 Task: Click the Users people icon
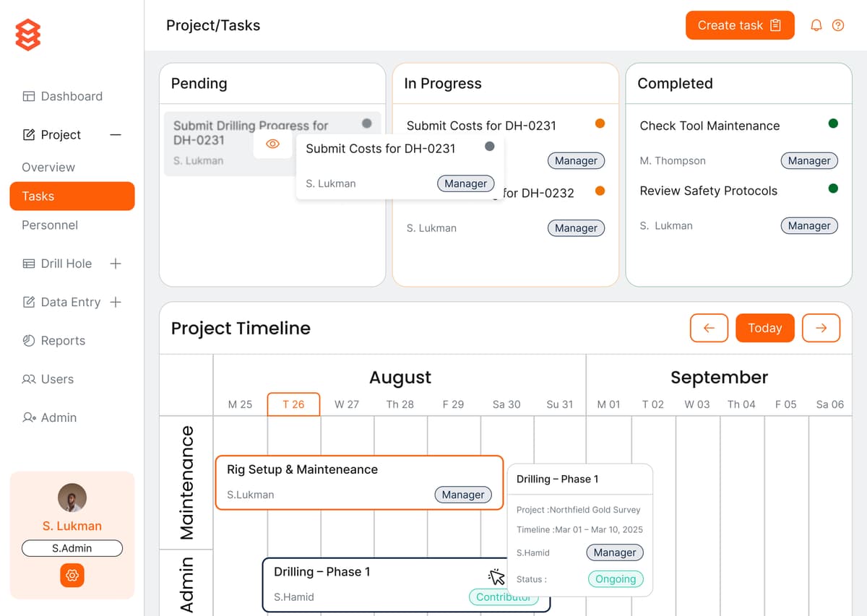tap(27, 379)
